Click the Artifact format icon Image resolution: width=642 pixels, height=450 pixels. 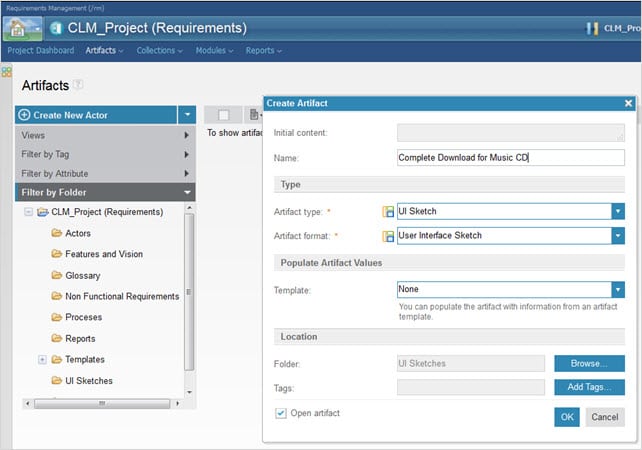point(388,235)
